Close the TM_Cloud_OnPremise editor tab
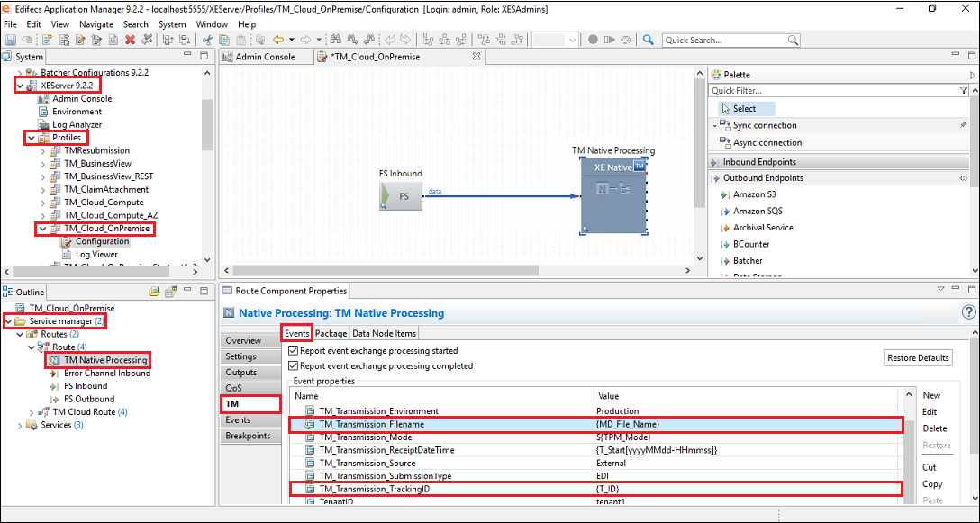 tap(476, 56)
